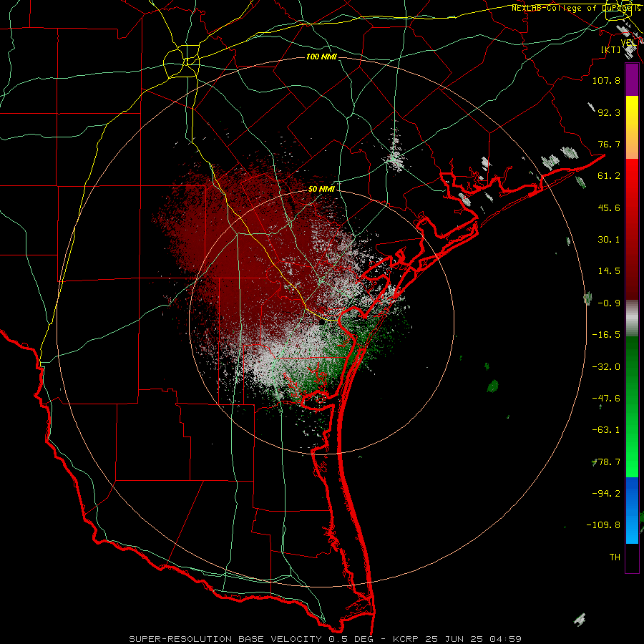
Task: Click the "NEXLAB-College of DuPage" credit text
Action: (572, 8)
